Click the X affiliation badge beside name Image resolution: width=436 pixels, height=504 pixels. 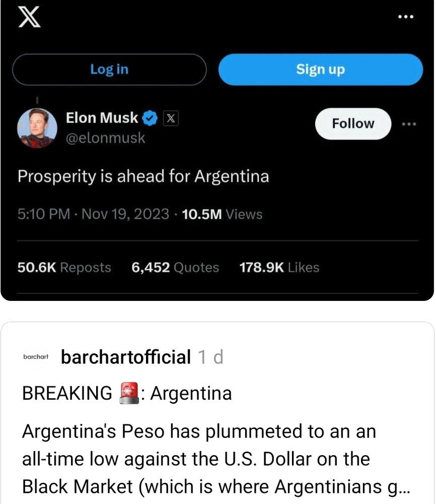[x=171, y=118]
